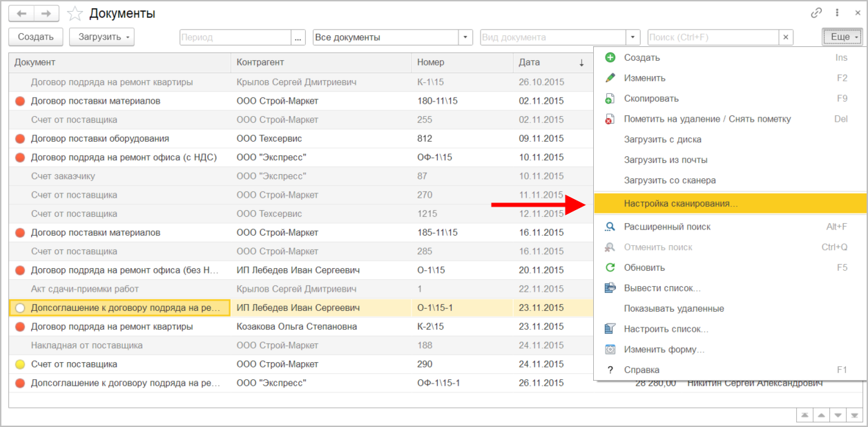Viewport: 868px width, 427px height.
Task: Toggle Показывать удаленные in the menu
Action: (x=673, y=309)
